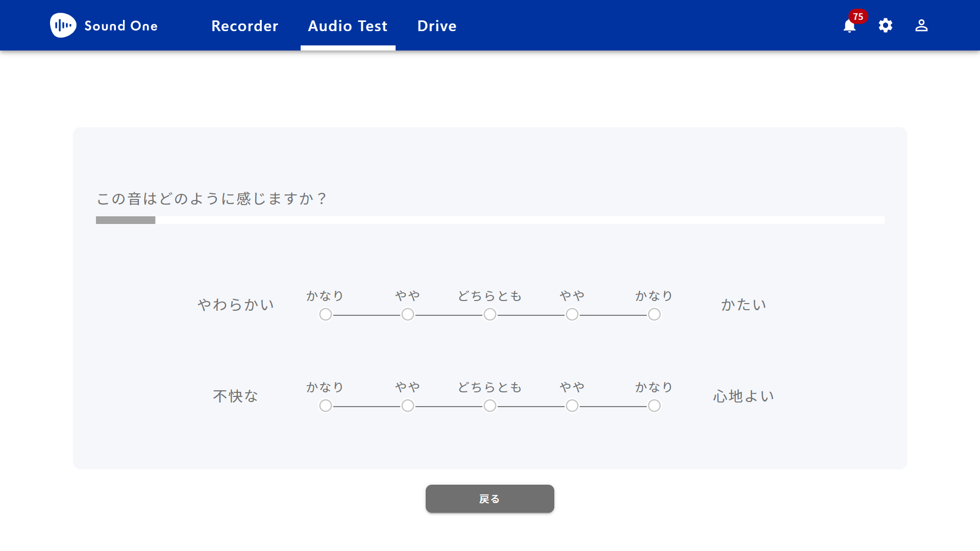Go to the Drive tab

coord(437,26)
